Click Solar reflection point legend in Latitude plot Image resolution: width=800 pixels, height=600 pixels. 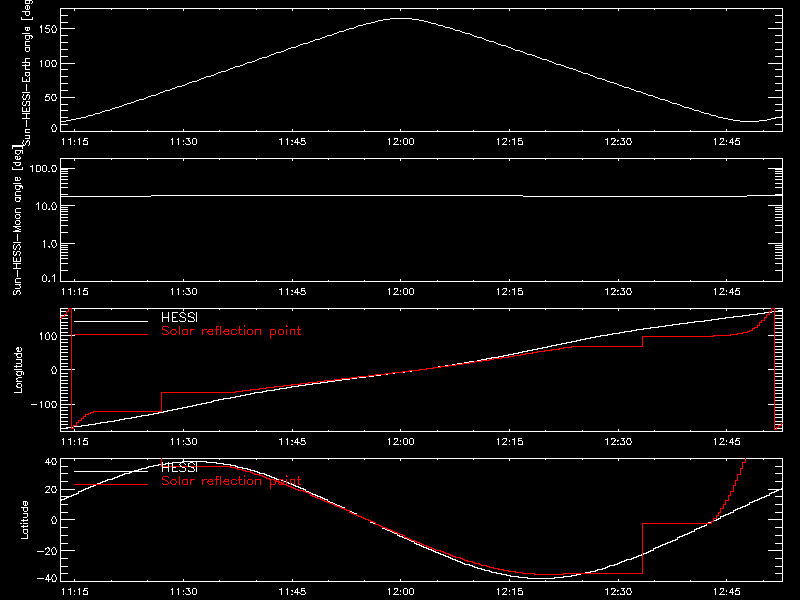(231, 481)
